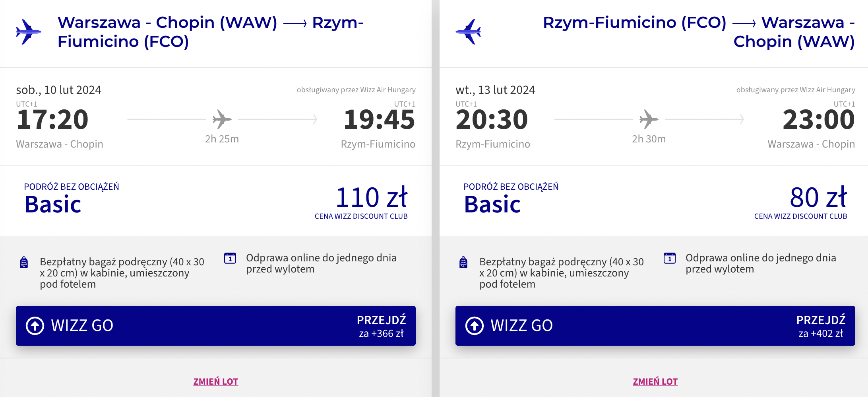868x397 pixels.
Task: Click the upgrade arrow icon on the outbound WIZZ GO bar
Action: coord(35,326)
